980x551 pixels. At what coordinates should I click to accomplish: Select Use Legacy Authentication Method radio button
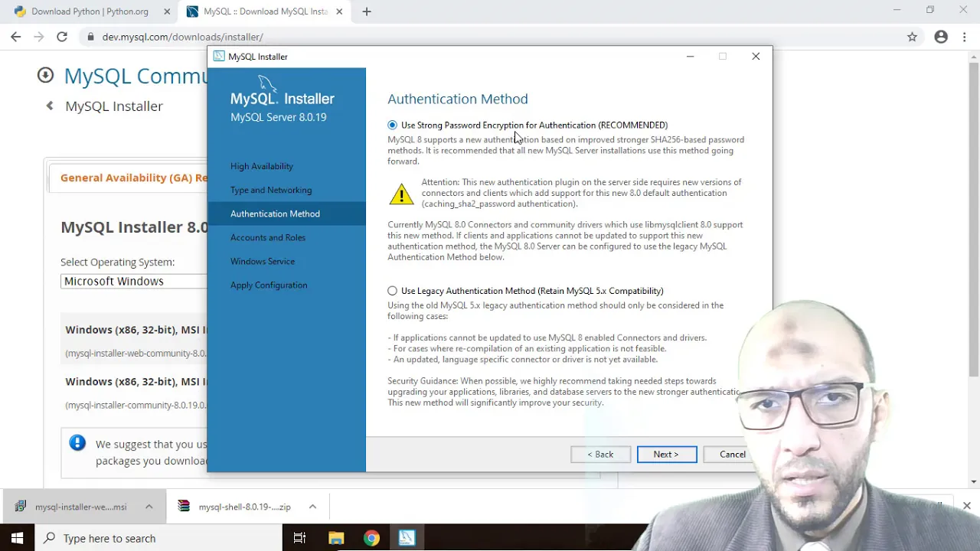[393, 291]
